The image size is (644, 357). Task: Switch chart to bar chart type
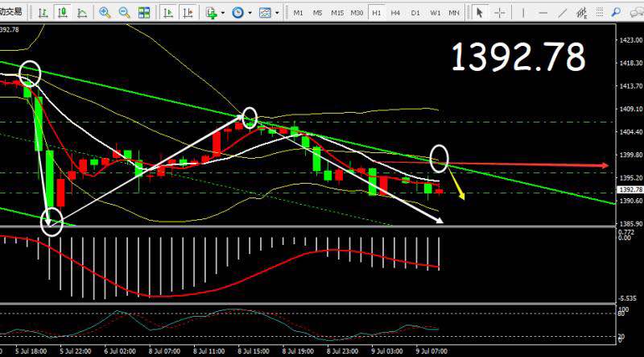[x=43, y=13]
